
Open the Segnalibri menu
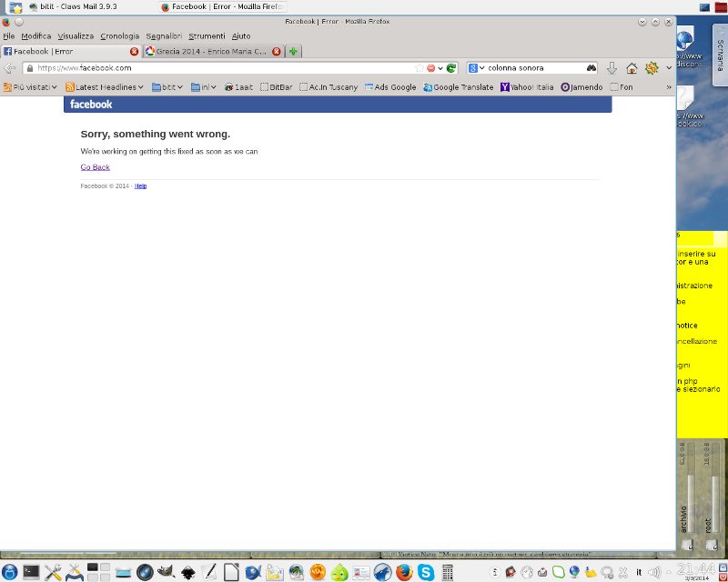point(164,36)
